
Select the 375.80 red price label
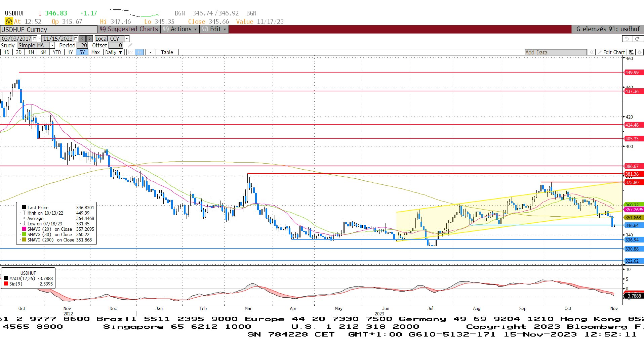[633, 182]
